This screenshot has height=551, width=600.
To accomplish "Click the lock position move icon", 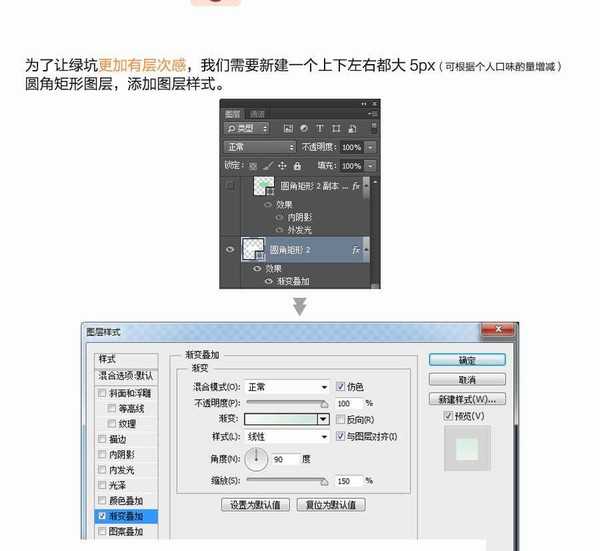I will coord(282,165).
